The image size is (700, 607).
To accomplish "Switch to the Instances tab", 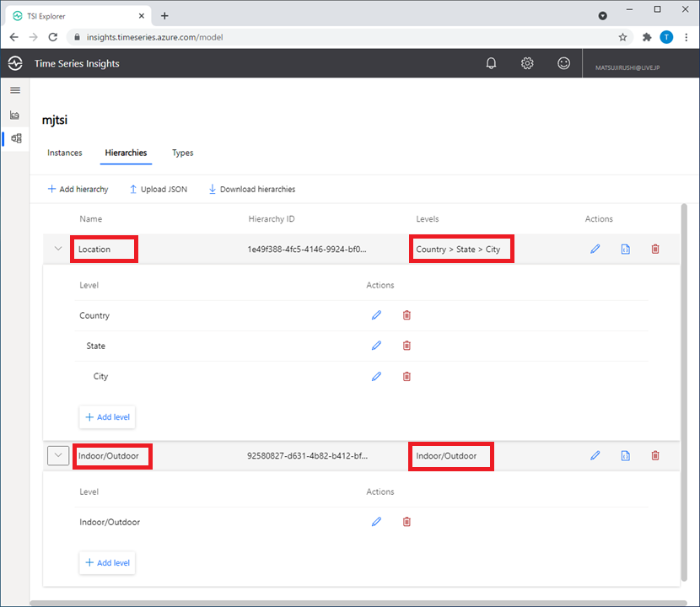I will pos(65,153).
